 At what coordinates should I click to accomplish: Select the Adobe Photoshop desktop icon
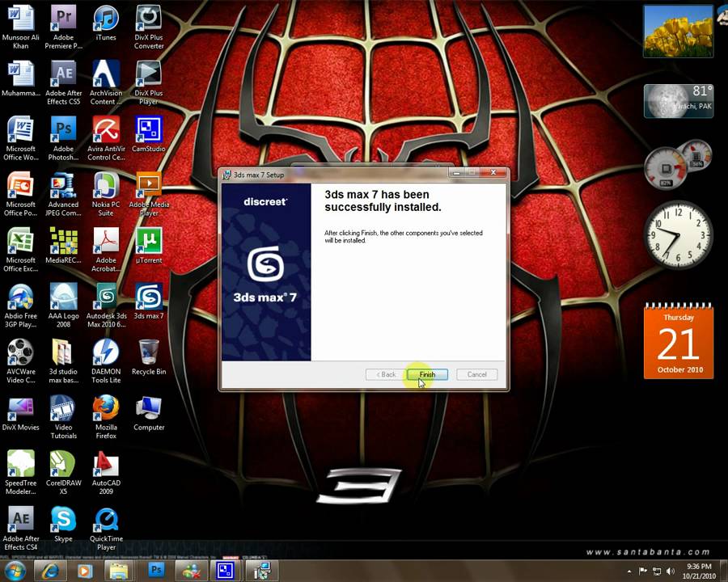coord(64,138)
